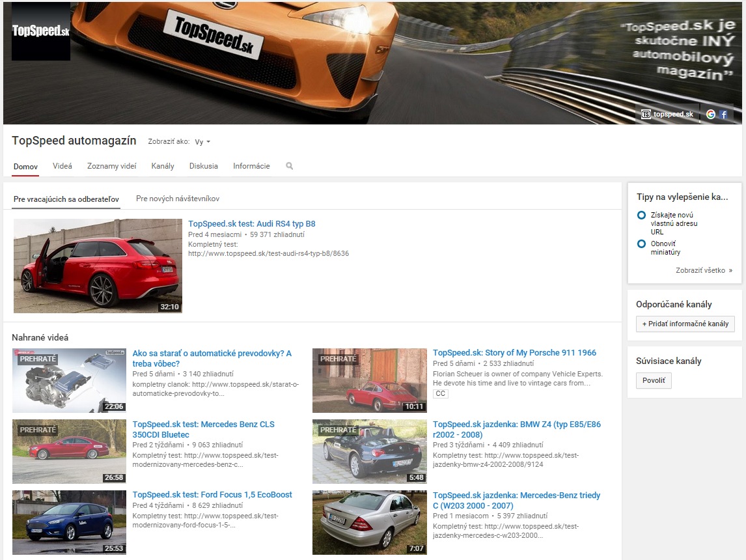Switch to the Domov tab
This screenshot has height=560, width=746.
tap(25, 167)
